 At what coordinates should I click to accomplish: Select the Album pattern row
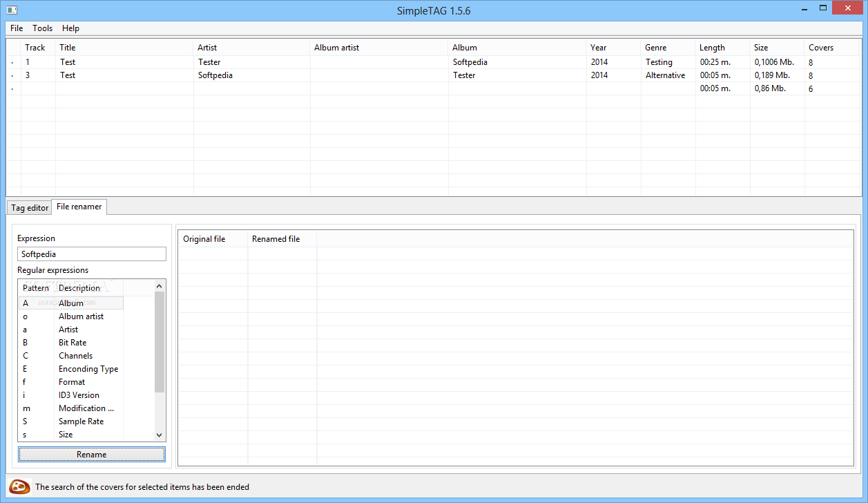pos(70,303)
